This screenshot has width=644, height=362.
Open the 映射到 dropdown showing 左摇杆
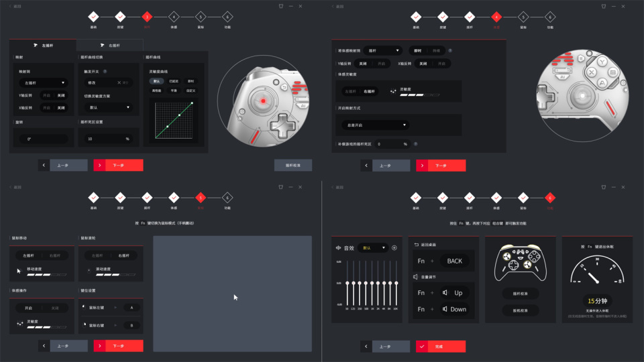(x=43, y=83)
